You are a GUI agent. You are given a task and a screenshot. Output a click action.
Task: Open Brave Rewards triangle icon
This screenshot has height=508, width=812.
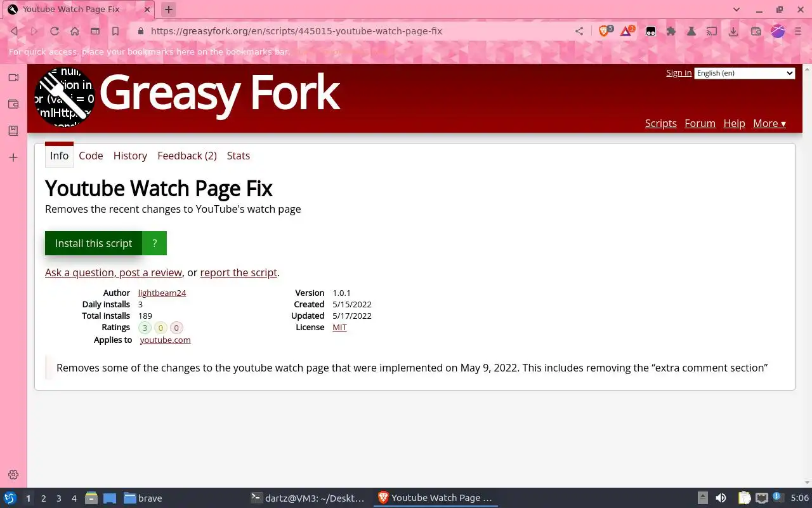tap(627, 30)
